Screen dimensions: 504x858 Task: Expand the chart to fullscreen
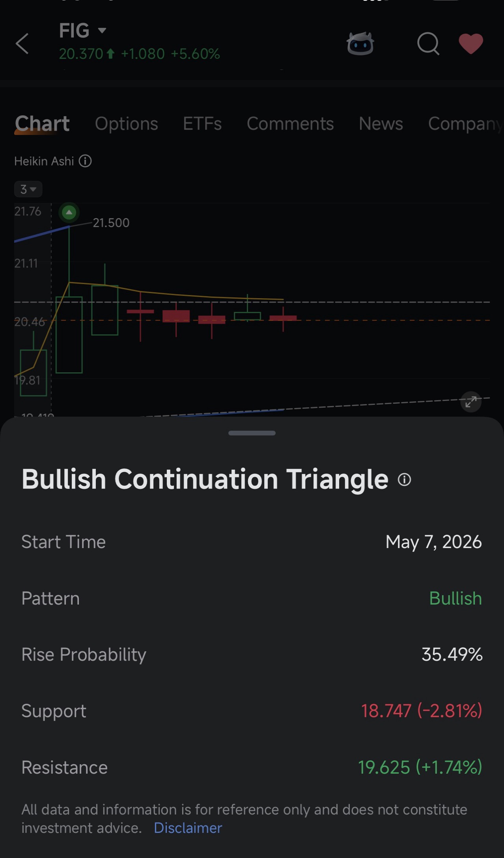click(471, 402)
